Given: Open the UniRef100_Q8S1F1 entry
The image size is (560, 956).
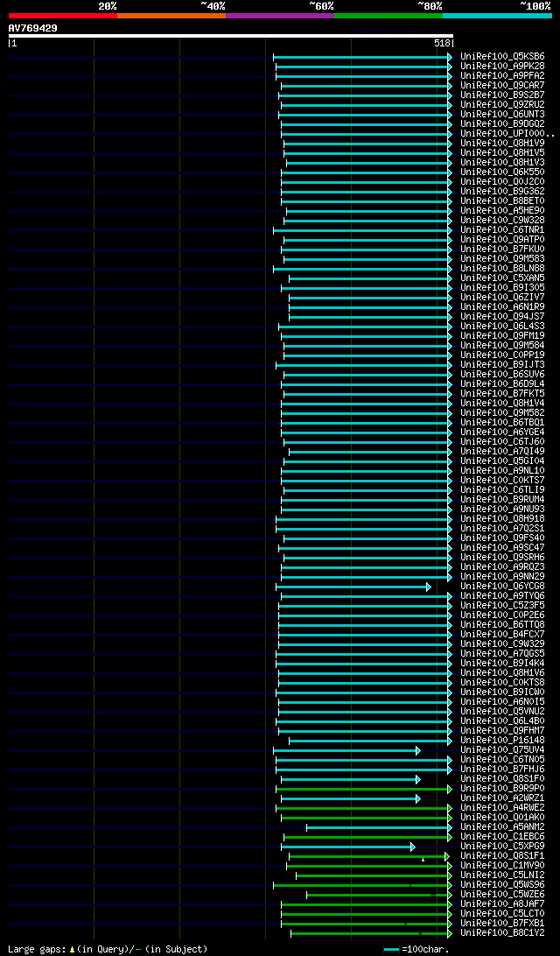Looking at the screenshot, I should [x=503, y=855].
